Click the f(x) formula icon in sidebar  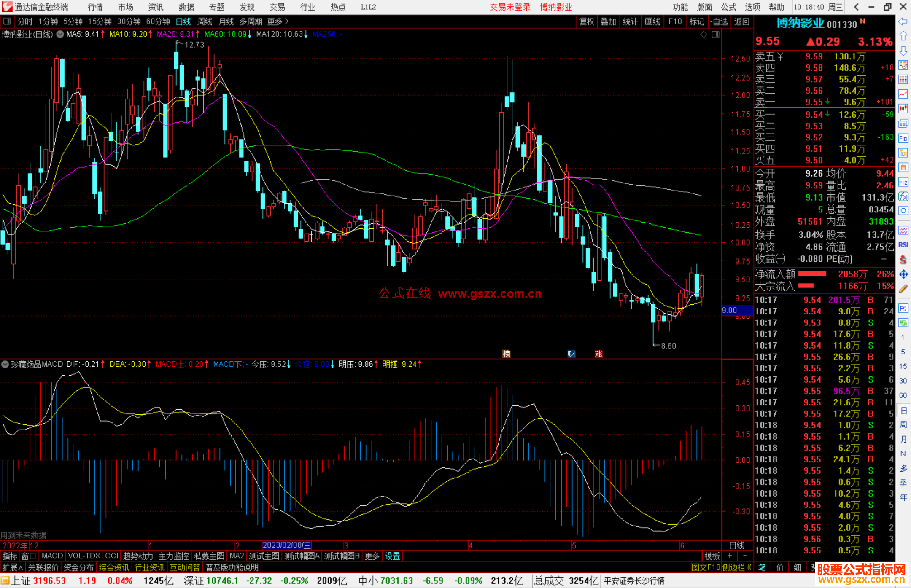point(903,196)
